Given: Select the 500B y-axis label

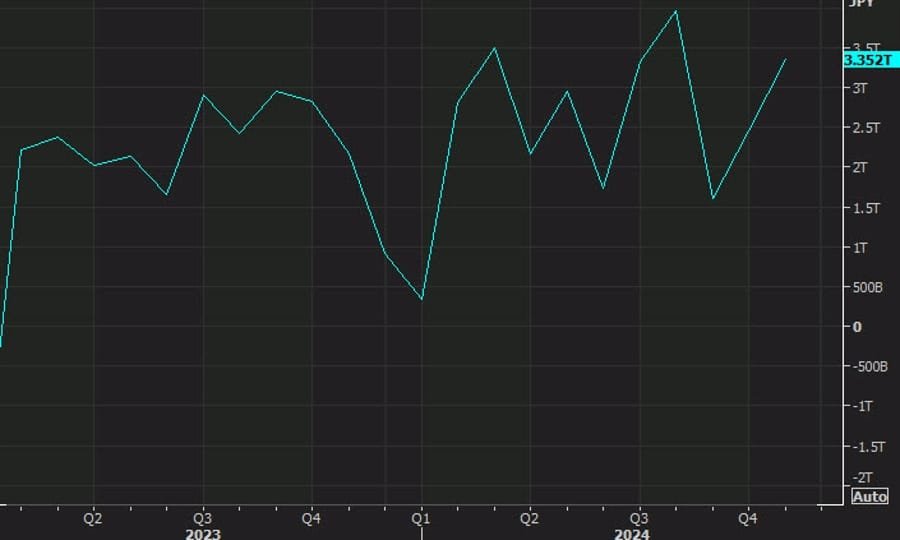Looking at the screenshot, I should point(865,287).
